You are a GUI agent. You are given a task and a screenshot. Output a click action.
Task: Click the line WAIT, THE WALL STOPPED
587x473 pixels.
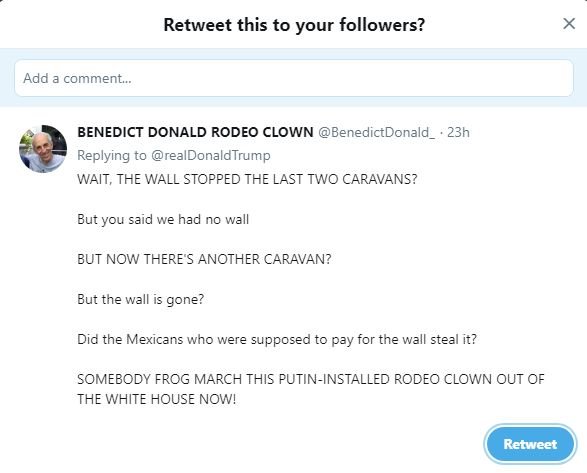click(247, 179)
